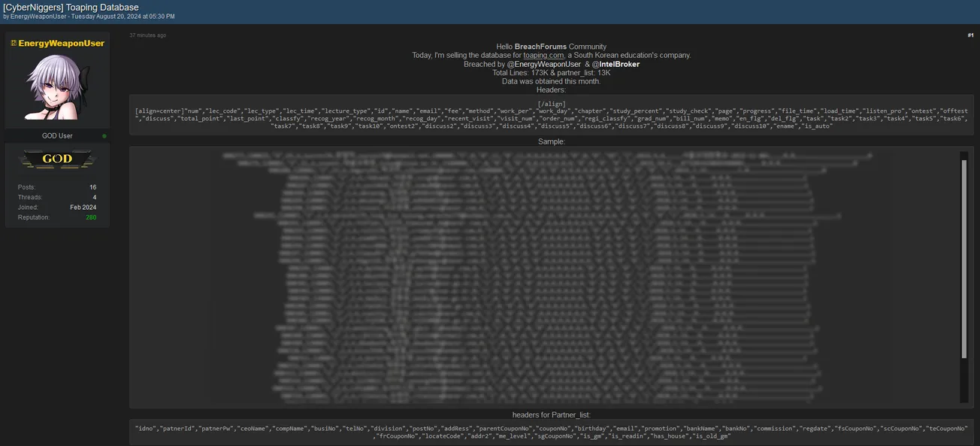The height and width of the screenshot is (446, 980).
Task: Click the Partner_list headers code block
Action: [552, 432]
